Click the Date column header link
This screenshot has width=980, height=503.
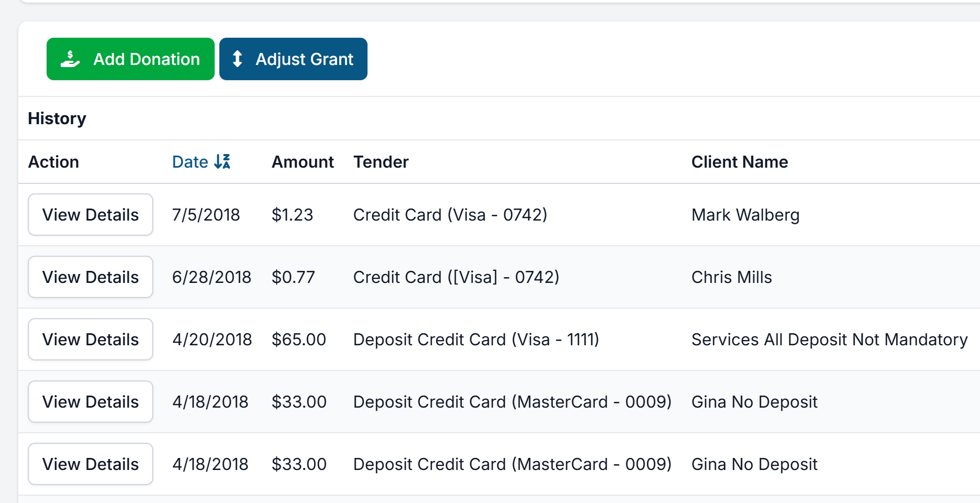pyautogui.click(x=190, y=162)
